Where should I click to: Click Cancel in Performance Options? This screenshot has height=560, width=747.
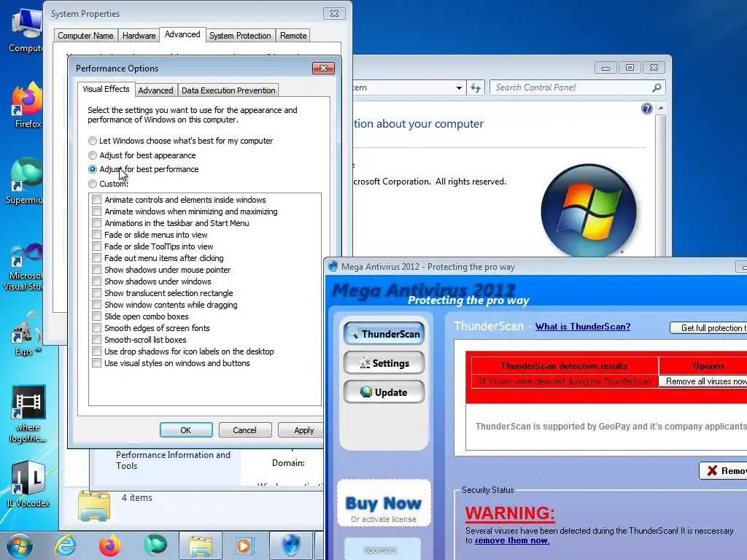pos(245,430)
